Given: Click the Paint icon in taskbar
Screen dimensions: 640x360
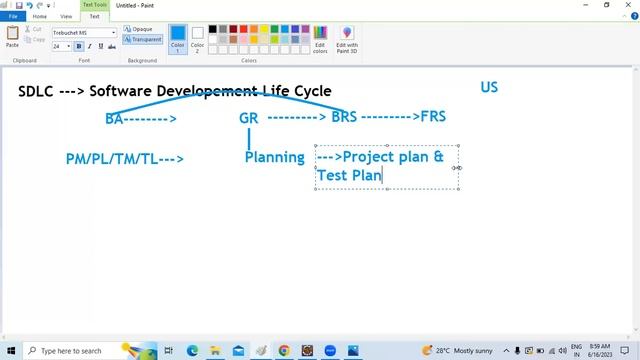Looking at the screenshot, I should click(x=261, y=351).
